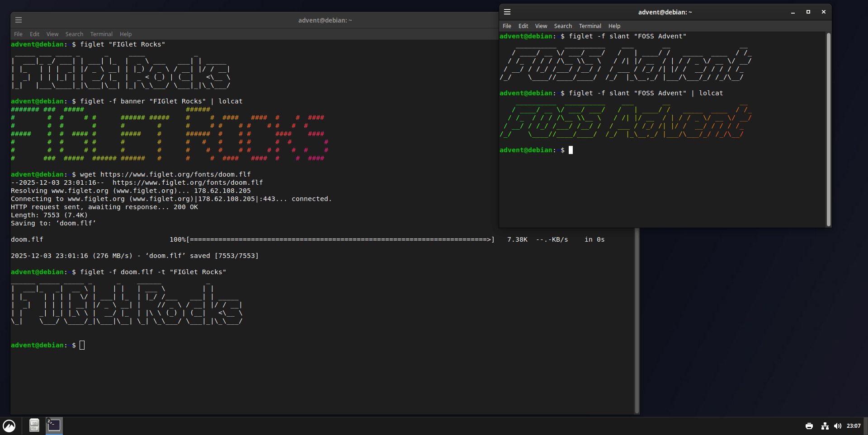Click the front terminal scrollbar

coord(828,129)
